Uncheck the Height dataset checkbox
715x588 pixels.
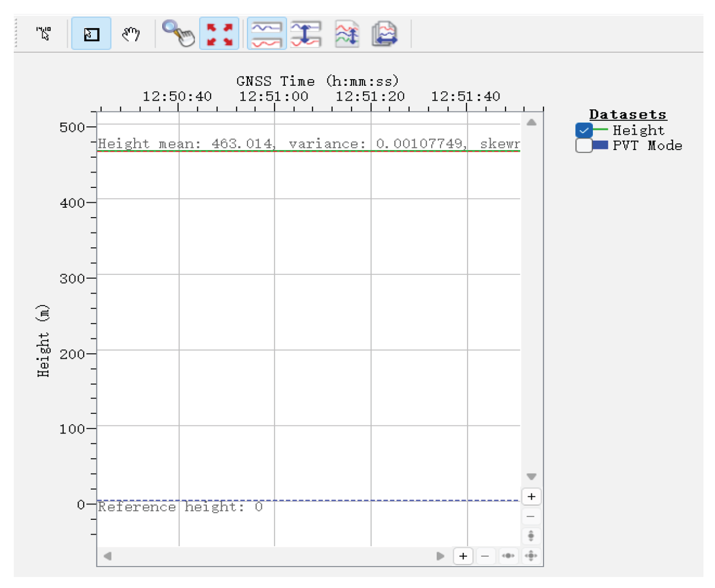pyautogui.click(x=584, y=131)
